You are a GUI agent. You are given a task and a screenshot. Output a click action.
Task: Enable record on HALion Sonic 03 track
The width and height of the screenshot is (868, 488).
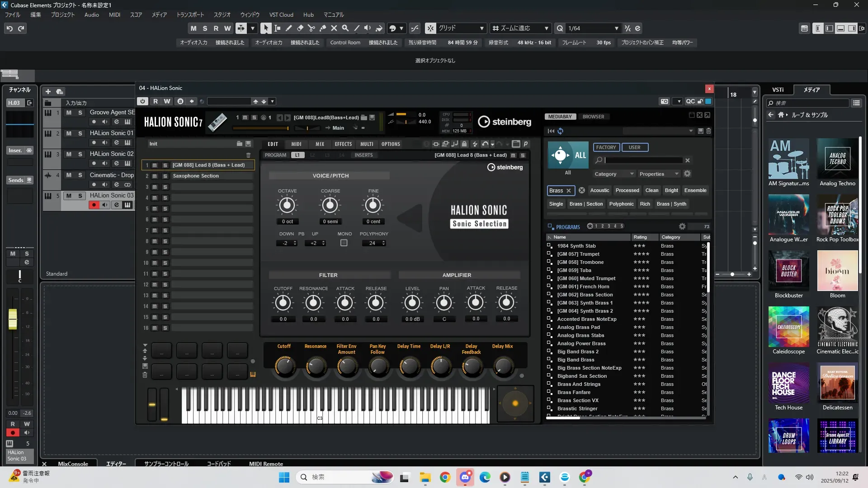[x=94, y=205]
